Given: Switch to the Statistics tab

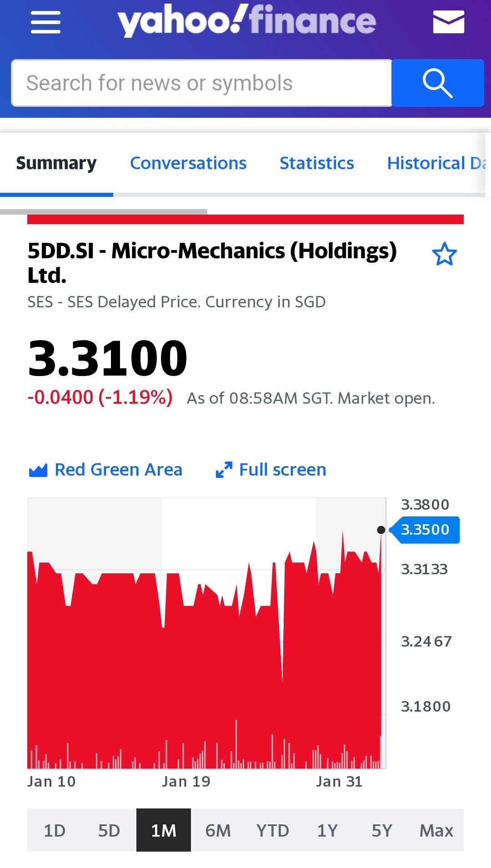Looking at the screenshot, I should [x=317, y=163].
